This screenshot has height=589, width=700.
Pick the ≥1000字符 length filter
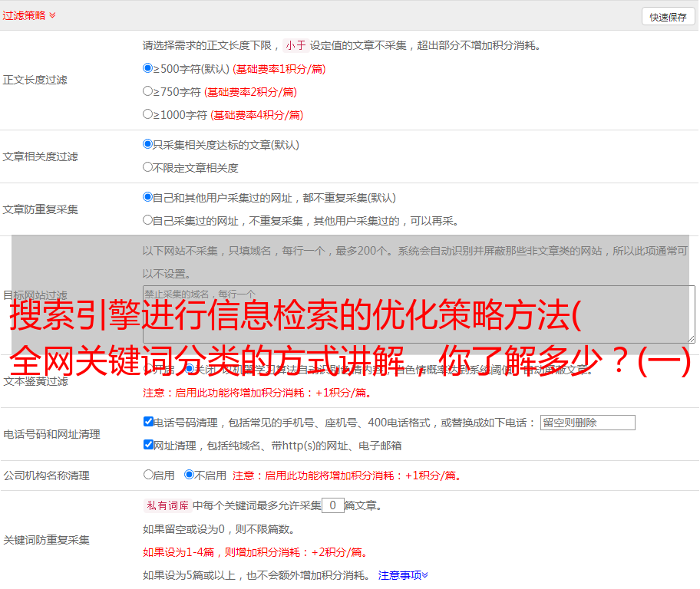point(148,114)
